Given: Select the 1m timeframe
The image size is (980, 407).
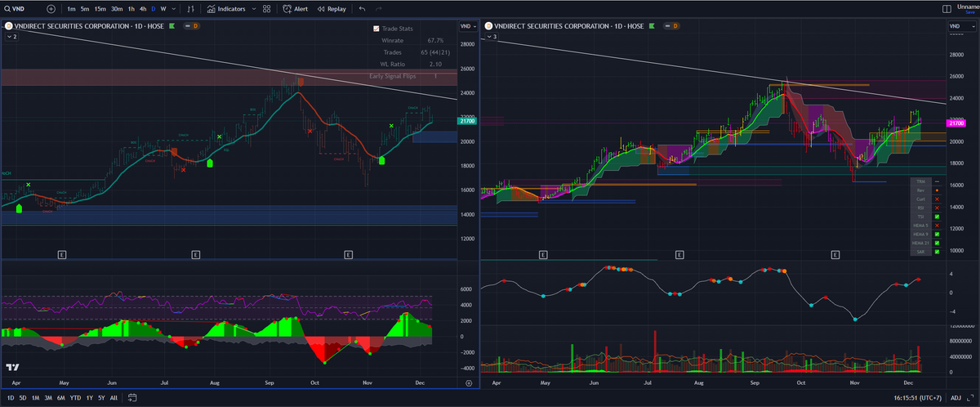Looking at the screenshot, I should click(72, 8).
